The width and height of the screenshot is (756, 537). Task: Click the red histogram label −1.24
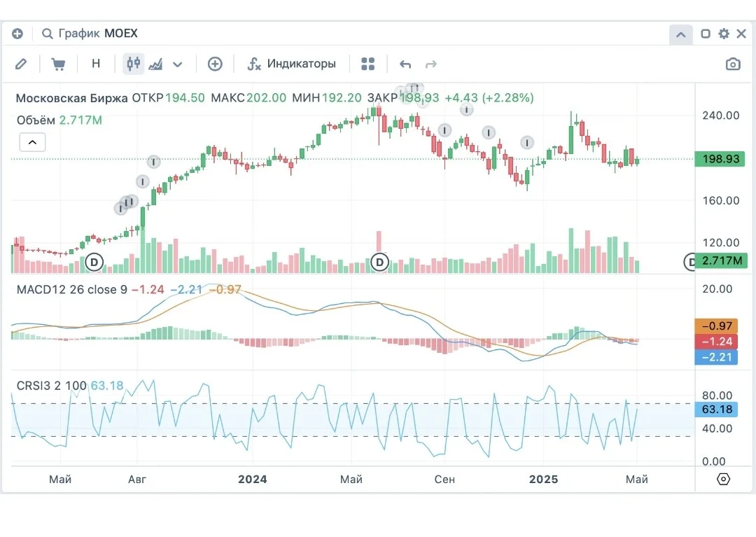tap(716, 342)
